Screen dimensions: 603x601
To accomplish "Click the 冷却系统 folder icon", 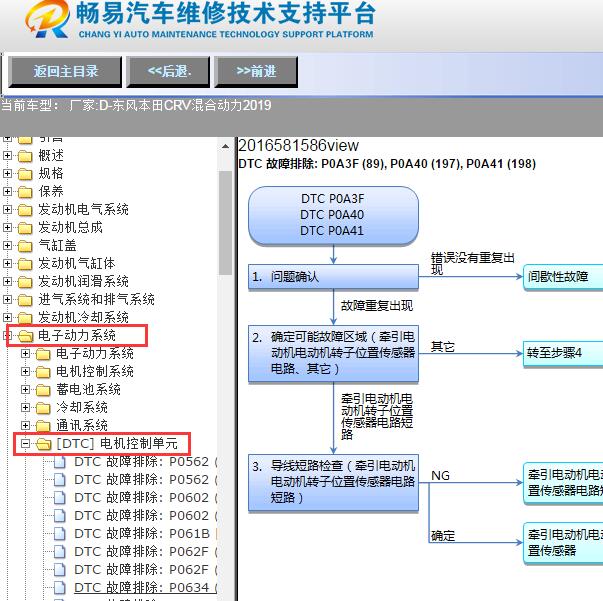I will point(43,408).
